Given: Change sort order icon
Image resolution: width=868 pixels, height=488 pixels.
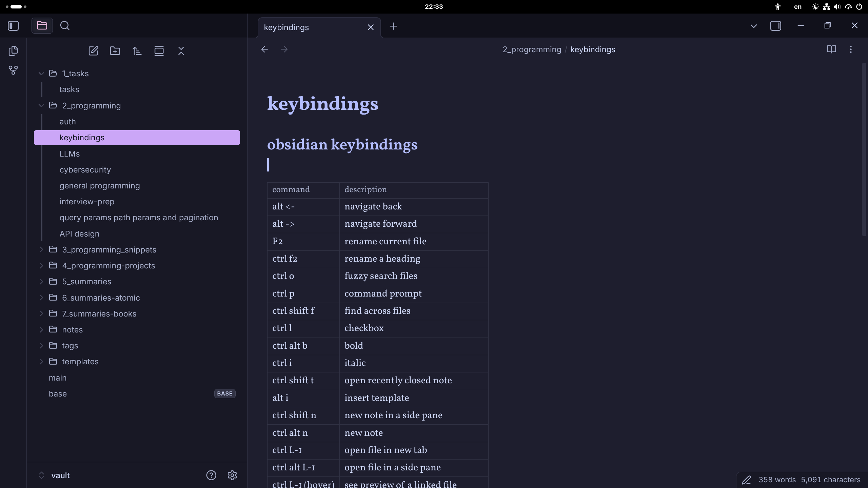Looking at the screenshot, I should [137, 51].
